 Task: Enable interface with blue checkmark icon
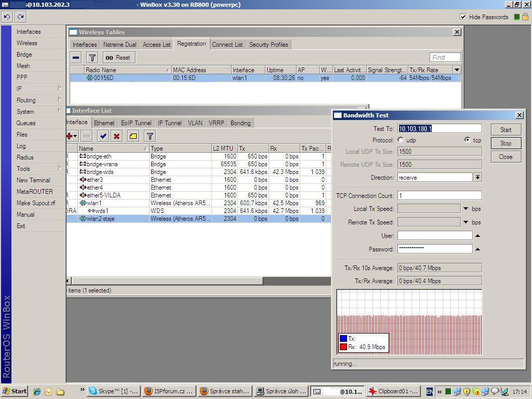click(103, 136)
